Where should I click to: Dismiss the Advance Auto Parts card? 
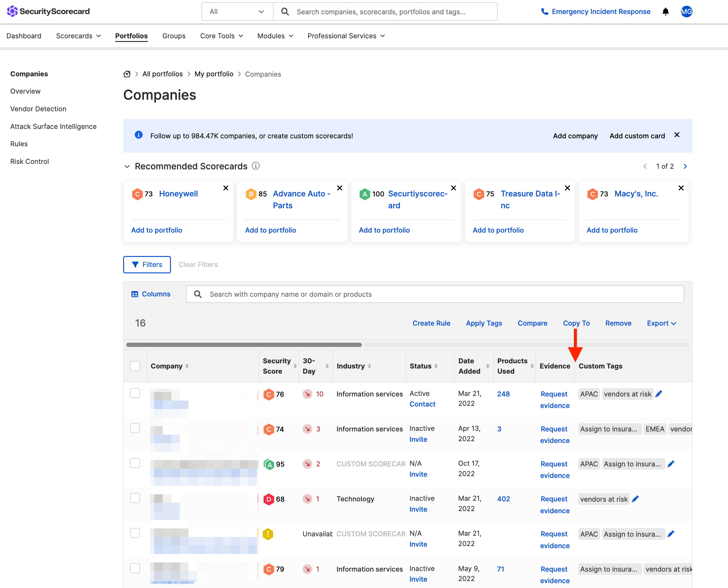point(339,188)
